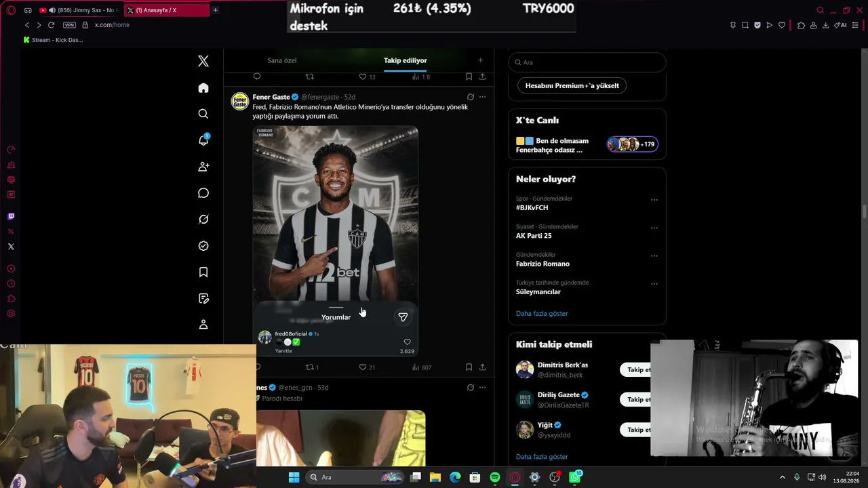This screenshot has height=488, width=868.
Task: Open the verified badge icon in X sidebar
Action: (x=203, y=246)
